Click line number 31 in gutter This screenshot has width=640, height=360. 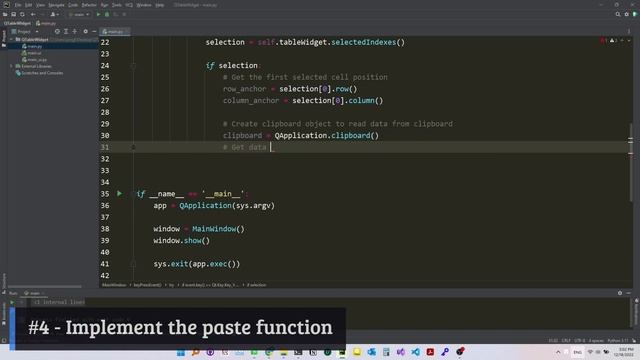[105, 147]
